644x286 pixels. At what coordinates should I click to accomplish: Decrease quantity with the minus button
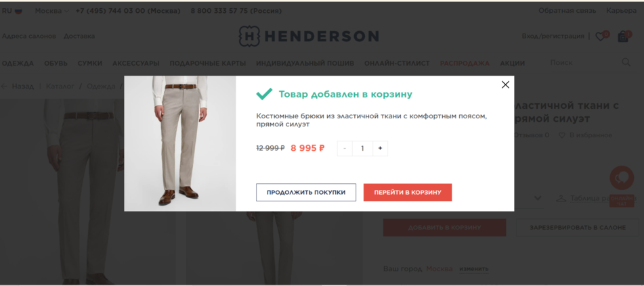[345, 149]
